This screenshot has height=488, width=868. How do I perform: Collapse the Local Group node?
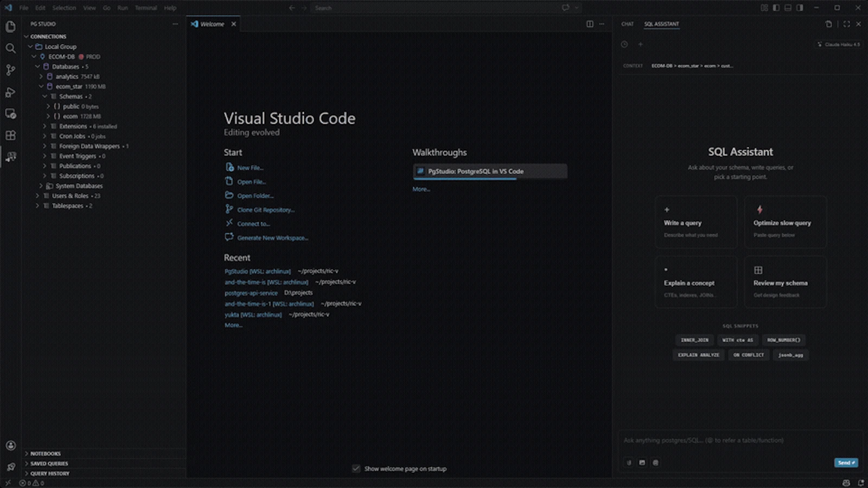(30, 47)
